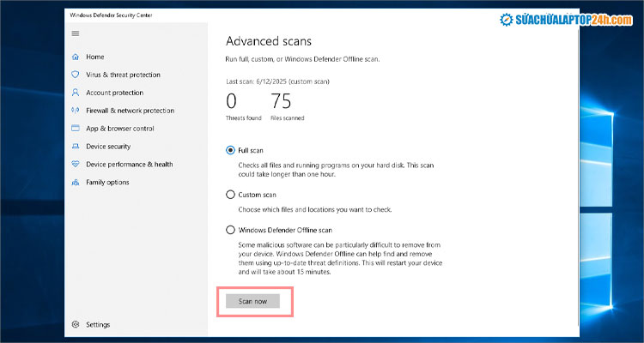The width and height of the screenshot is (644, 343).
Task: Click the App & browser control icon
Action: (x=76, y=129)
